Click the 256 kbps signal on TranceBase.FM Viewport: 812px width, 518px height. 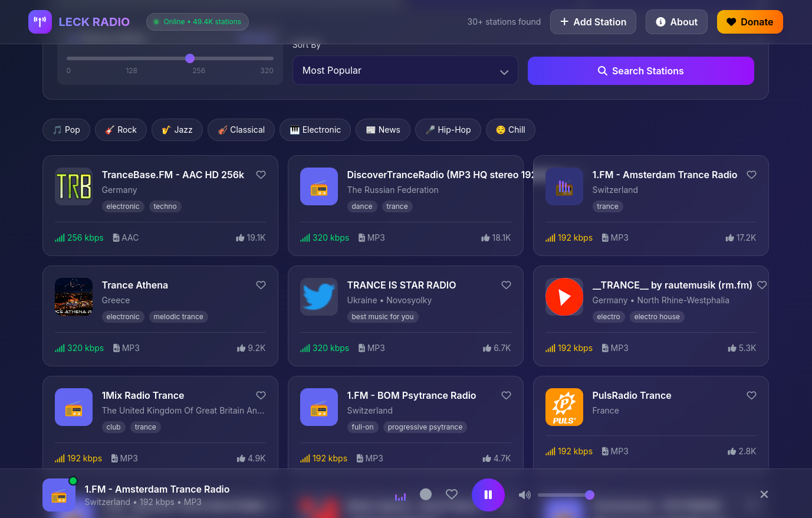coord(79,238)
